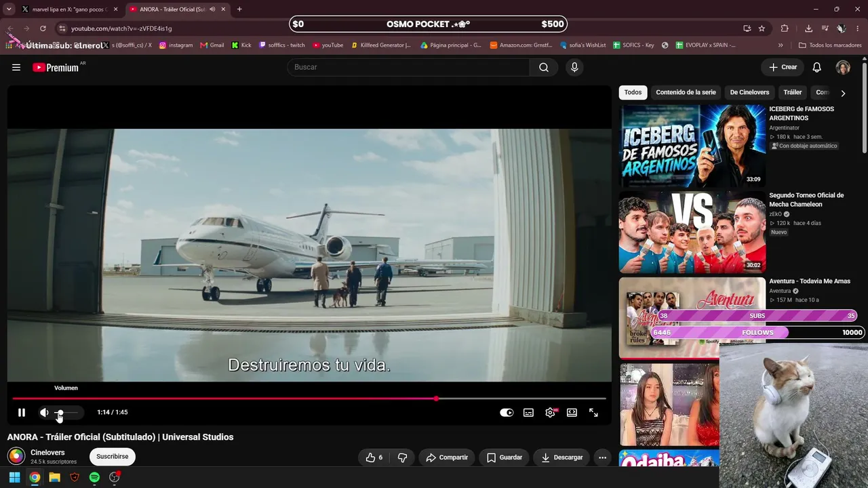868x488 pixels.
Task: Open the Windows Start menu
Action: pos(14,477)
